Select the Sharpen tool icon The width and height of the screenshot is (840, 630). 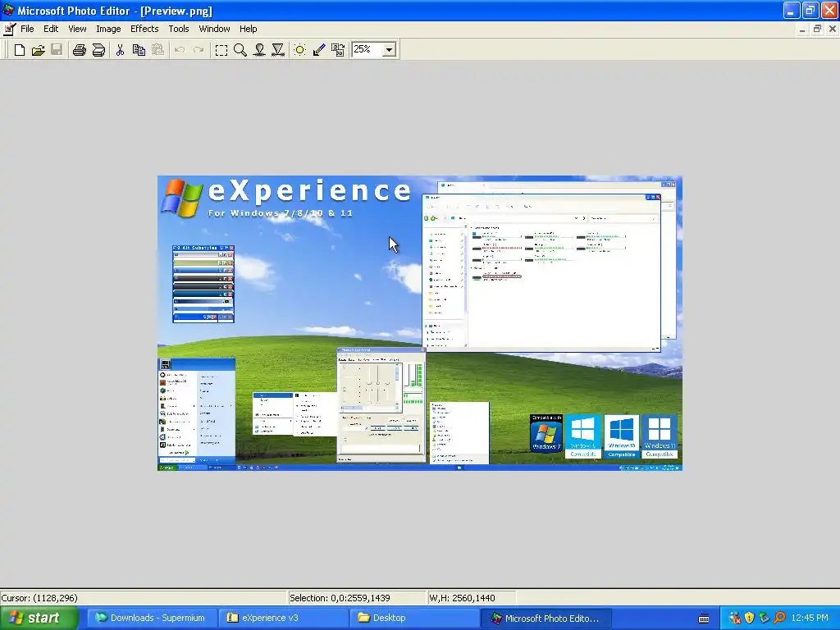[x=278, y=50]
